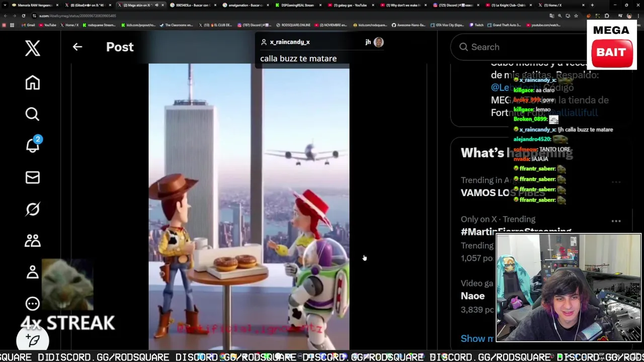Reload the page

click(x=24, y=16)
